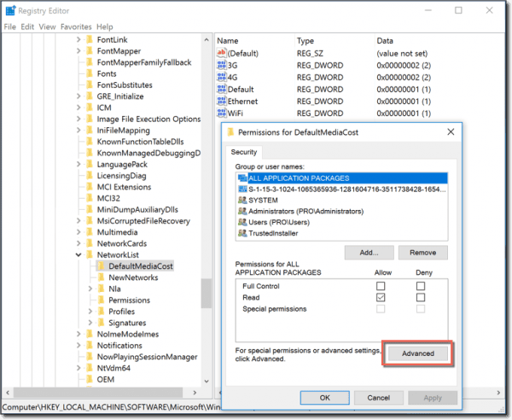Click the NewNetworks folder icon
The image size is (512, 420).
point(102,277)
